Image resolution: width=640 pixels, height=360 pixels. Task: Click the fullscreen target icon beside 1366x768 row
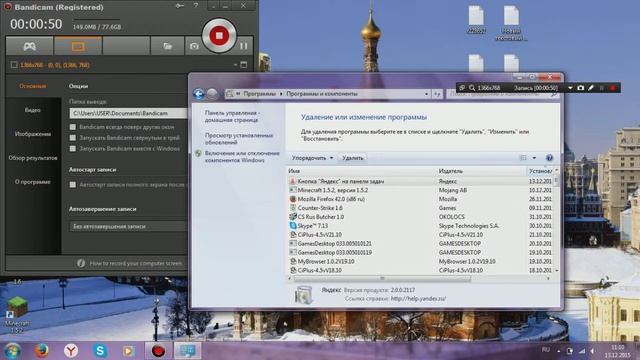click(x=244, y=64)
